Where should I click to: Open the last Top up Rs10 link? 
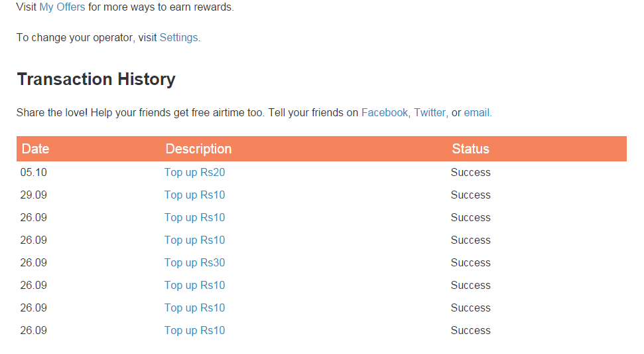pyautogui.click(x=194, y=330)
